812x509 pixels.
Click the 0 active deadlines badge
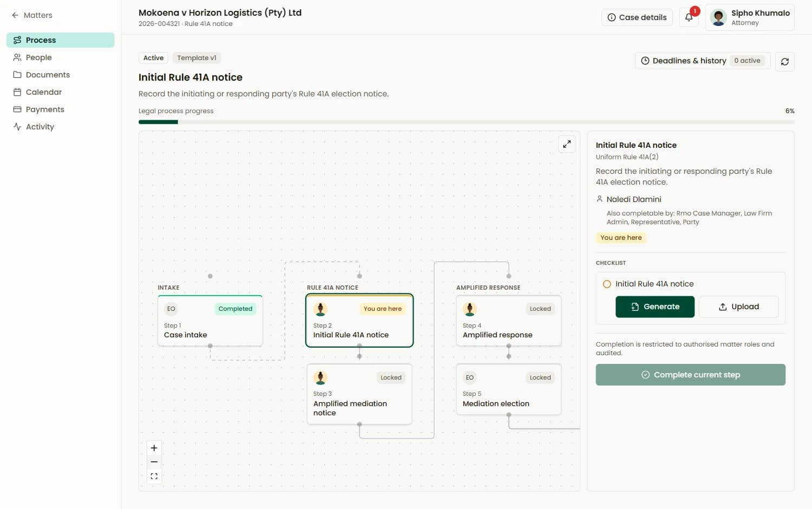click(x=748, y=61)
